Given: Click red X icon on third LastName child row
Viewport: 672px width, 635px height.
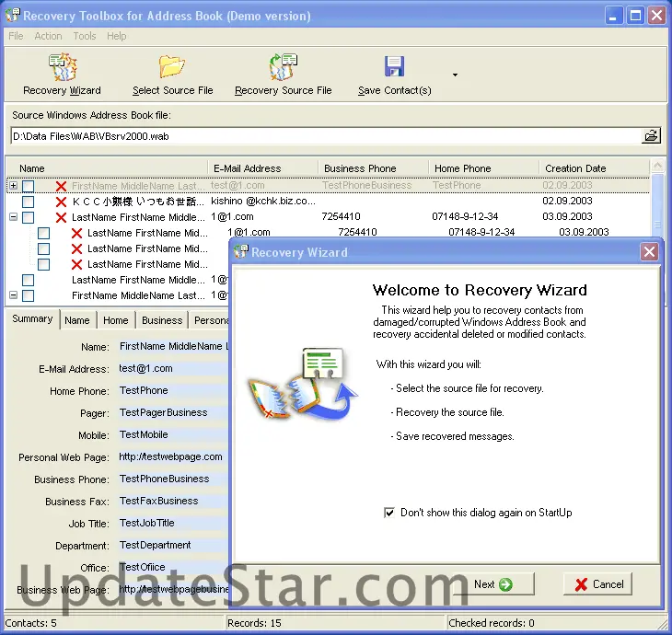Looking at the screenshot, I should (x=76, y=264).
